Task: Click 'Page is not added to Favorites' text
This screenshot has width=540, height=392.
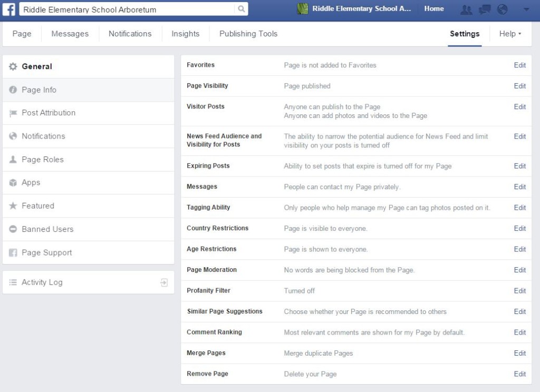Action: (x=330, y=65)
